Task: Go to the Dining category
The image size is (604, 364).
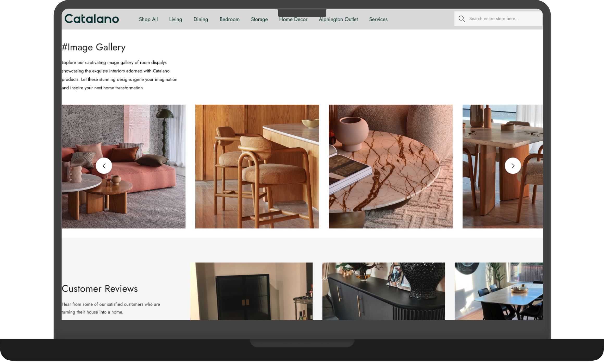Action: coord(201,19)
